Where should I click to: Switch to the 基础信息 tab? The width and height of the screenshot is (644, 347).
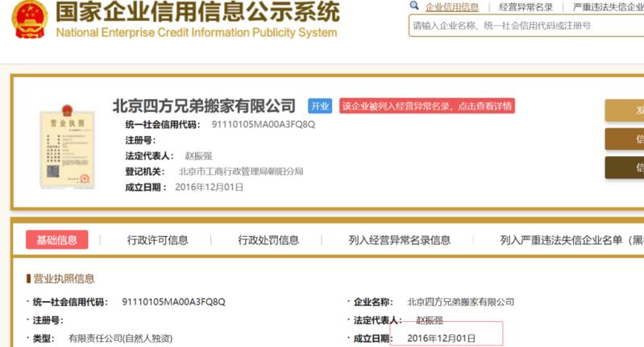point(56,240)
